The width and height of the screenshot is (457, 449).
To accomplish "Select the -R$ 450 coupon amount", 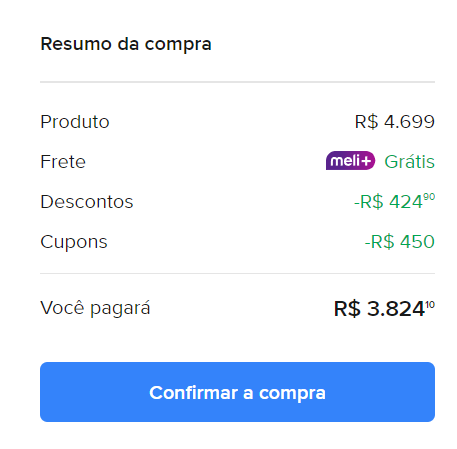I will pyautogui.click(x=400, y=242).
